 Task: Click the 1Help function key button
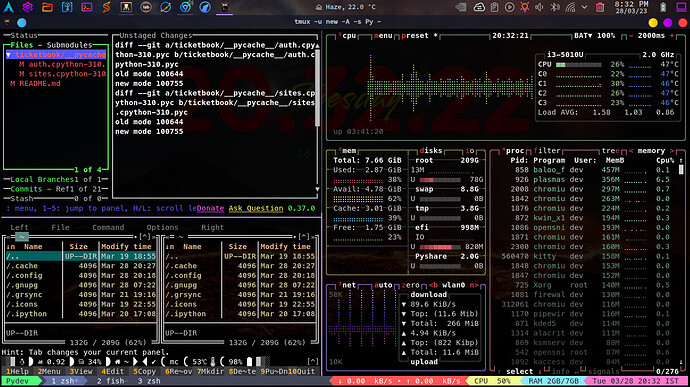click(x=18, y=372)
